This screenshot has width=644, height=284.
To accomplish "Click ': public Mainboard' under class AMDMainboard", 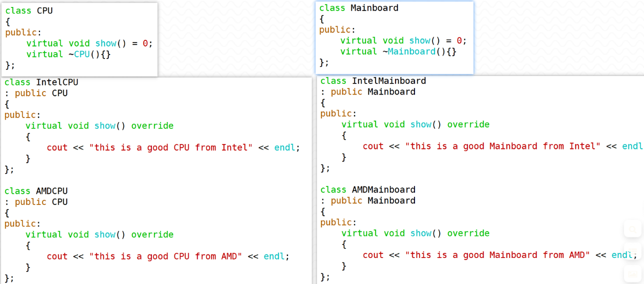I will tap(368, 201).
